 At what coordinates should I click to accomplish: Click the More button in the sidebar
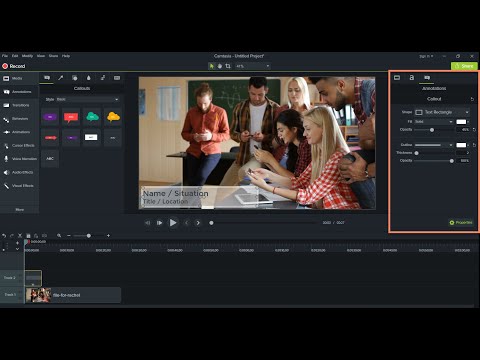[x=19, y=209]
